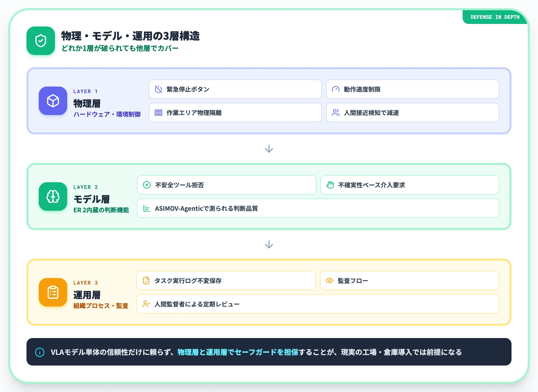Click the ER 2内蔵の判断機能 caption

(x=101, y=210)
